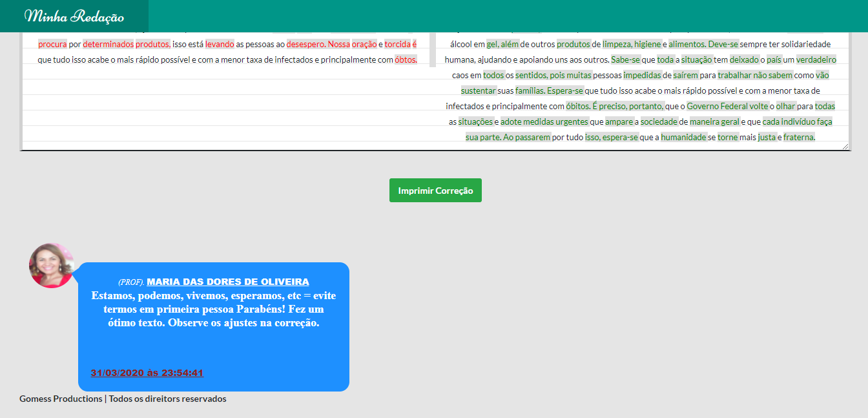Click the Imprimir Correção button
The image size is (868, 418).
click(x=435, y=190)
